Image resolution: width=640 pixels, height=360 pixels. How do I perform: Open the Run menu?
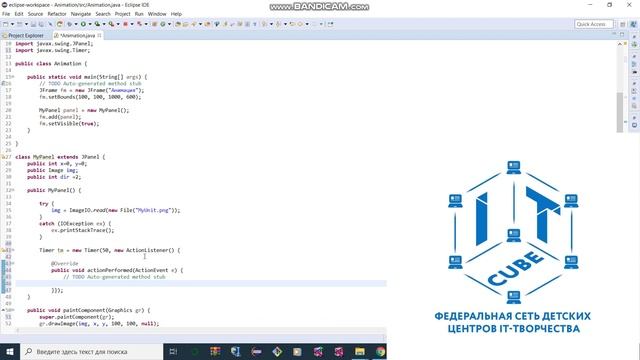coord(139,14)
